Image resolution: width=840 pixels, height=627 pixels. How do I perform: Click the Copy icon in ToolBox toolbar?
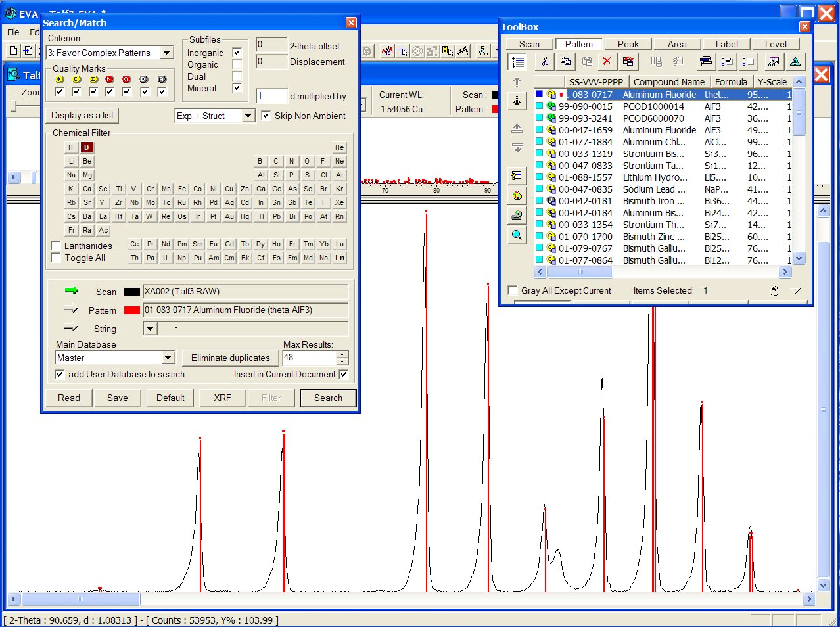[x=565, y=61]
